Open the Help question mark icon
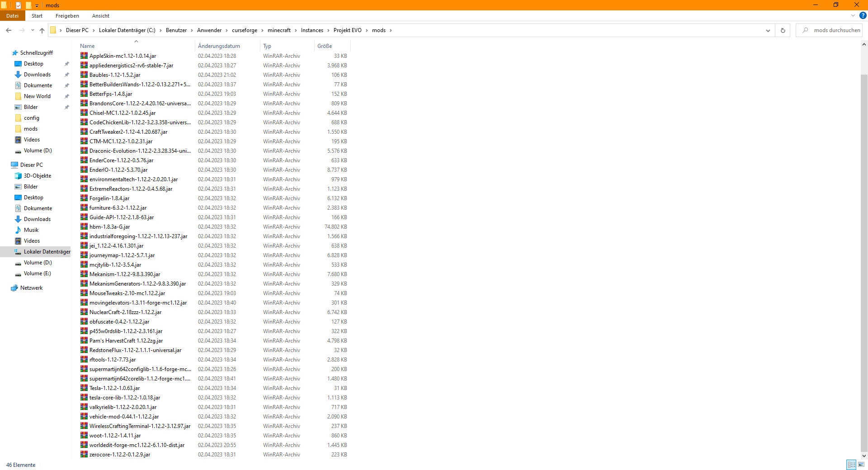The image size is (868, 470). 863,15
